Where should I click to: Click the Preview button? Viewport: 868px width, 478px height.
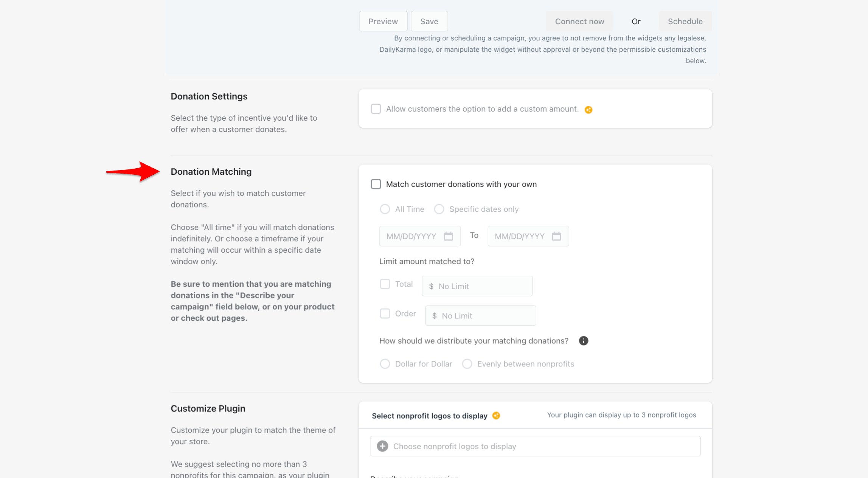pos(383,22)
